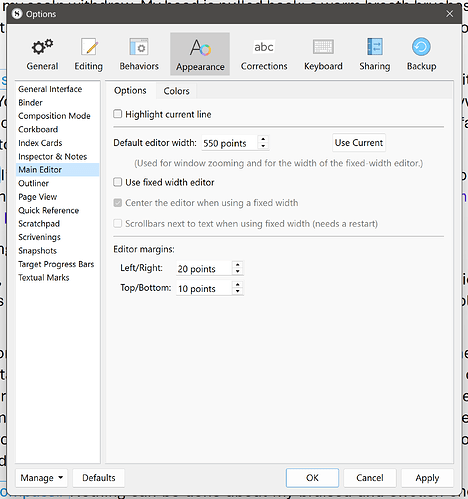Increase Top/Bottom margin with up arrow

[238, 285]
